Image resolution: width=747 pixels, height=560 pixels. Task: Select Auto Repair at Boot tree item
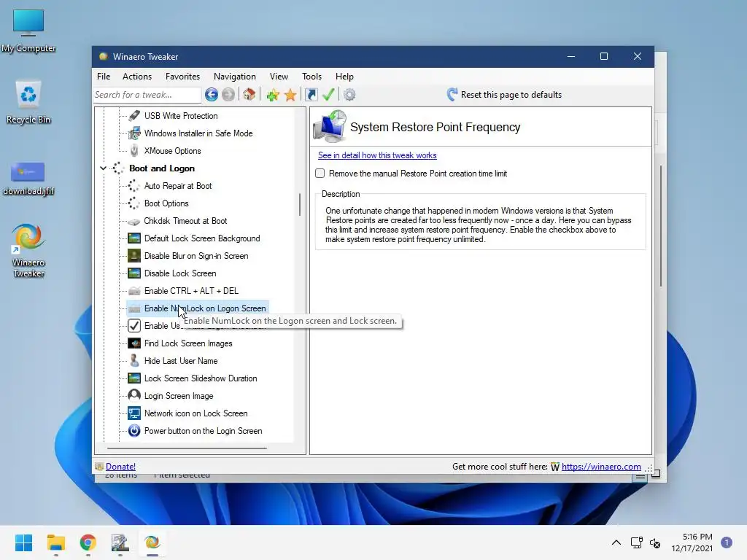178,186
